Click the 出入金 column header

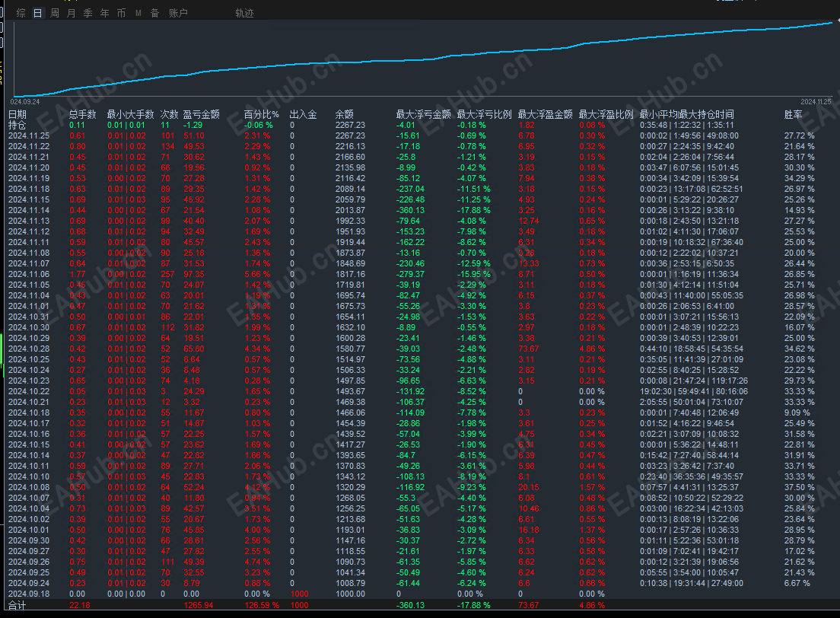click(x=304, y=114)
